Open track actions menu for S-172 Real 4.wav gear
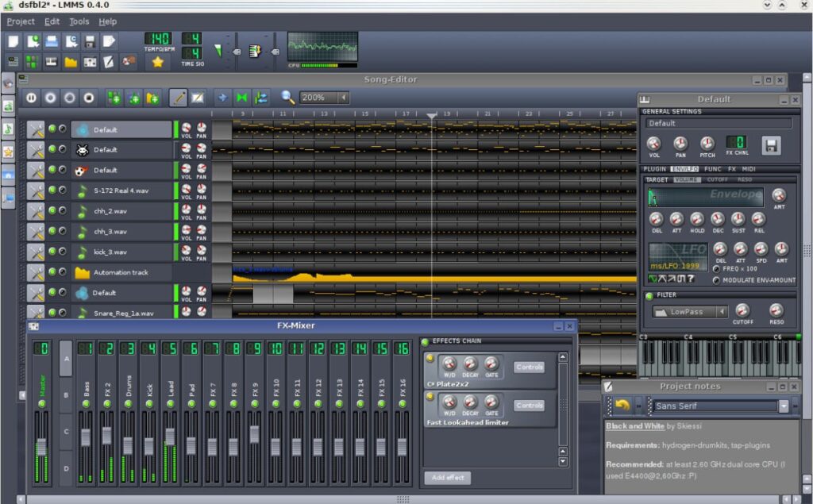813x504 pixels. tap(36, 190)
